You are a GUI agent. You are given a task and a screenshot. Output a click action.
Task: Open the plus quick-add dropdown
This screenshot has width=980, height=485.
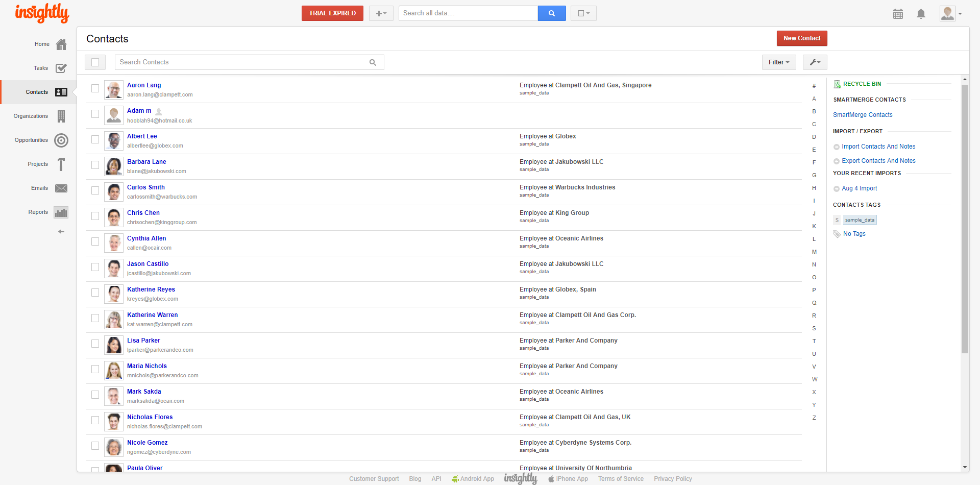[x=381, y=13]
